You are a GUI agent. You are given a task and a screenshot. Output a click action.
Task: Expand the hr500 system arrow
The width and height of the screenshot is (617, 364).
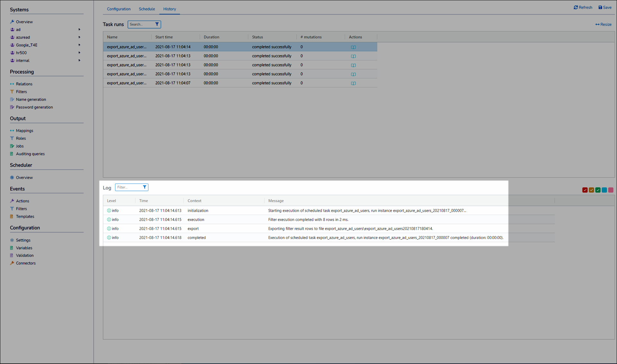79,53
